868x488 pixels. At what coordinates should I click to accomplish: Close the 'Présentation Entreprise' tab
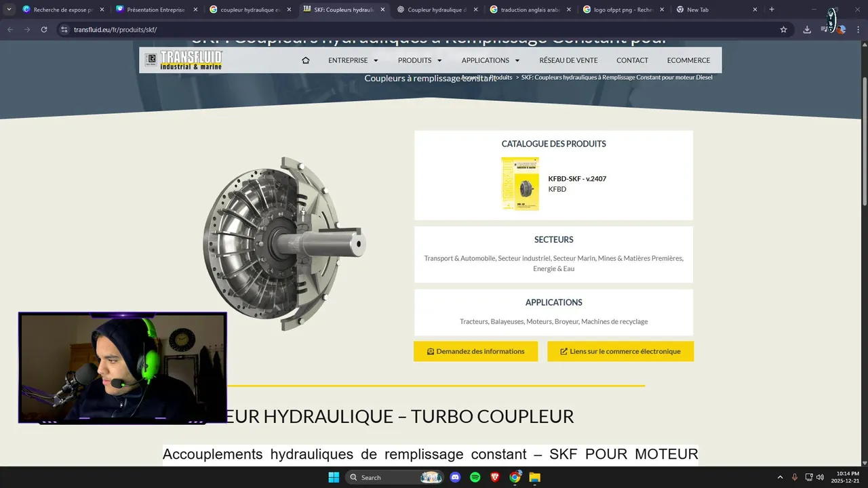[195, 9]
